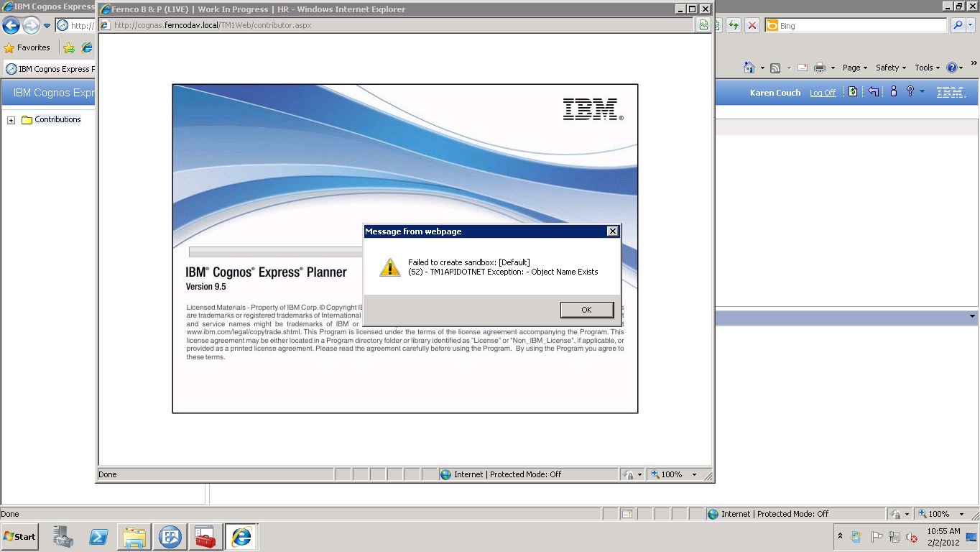
Task: Click the warning triangle icon in dialog
Action: coord(389,267)
